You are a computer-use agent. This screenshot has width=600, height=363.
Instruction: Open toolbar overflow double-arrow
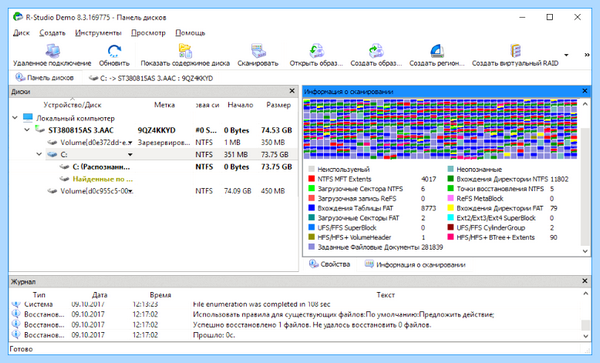point(587,55)
